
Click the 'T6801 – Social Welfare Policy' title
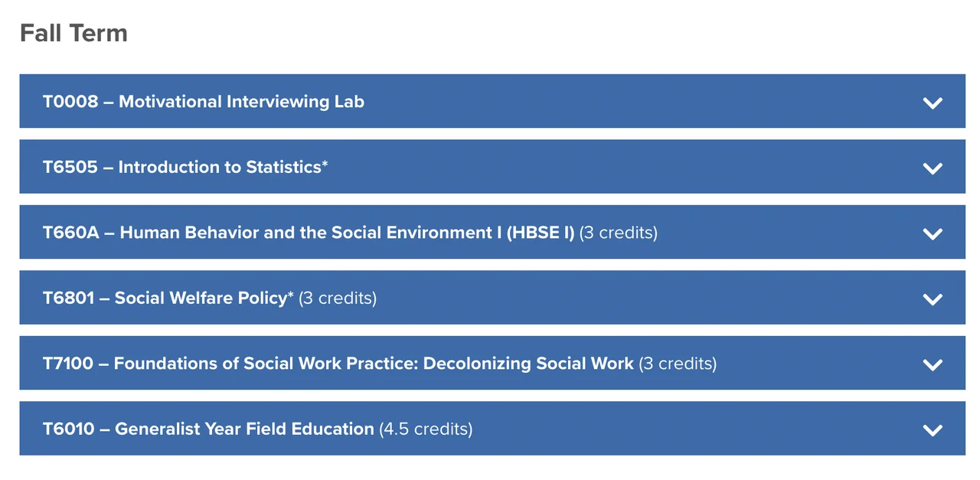165,298
